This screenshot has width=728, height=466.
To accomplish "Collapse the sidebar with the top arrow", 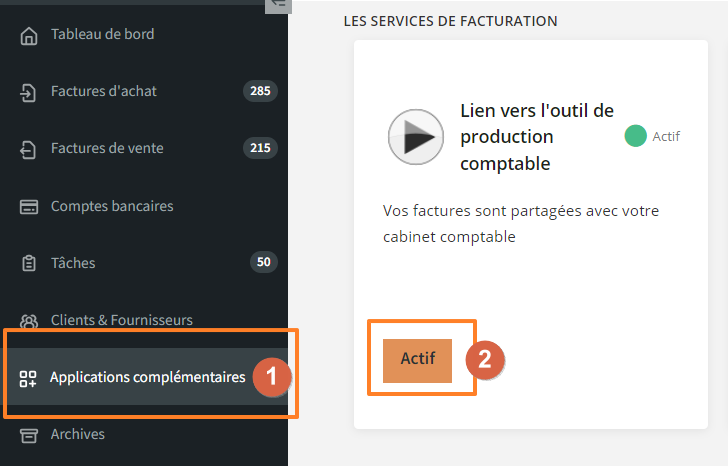I will pyautogui.click(x=278, y=5).
